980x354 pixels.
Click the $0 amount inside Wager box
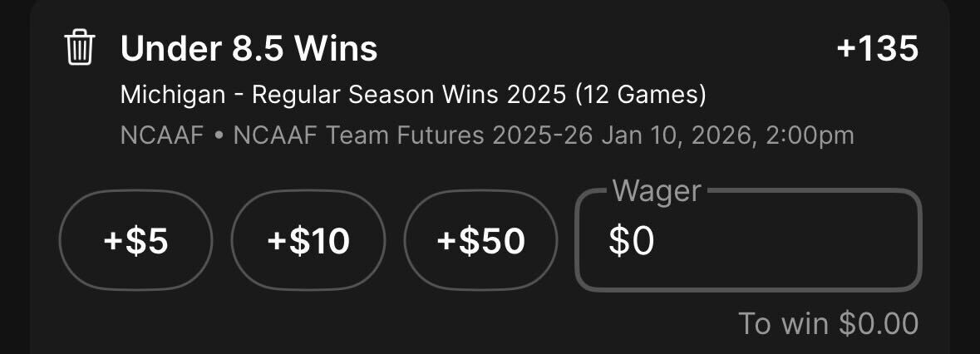pos(631,241)
